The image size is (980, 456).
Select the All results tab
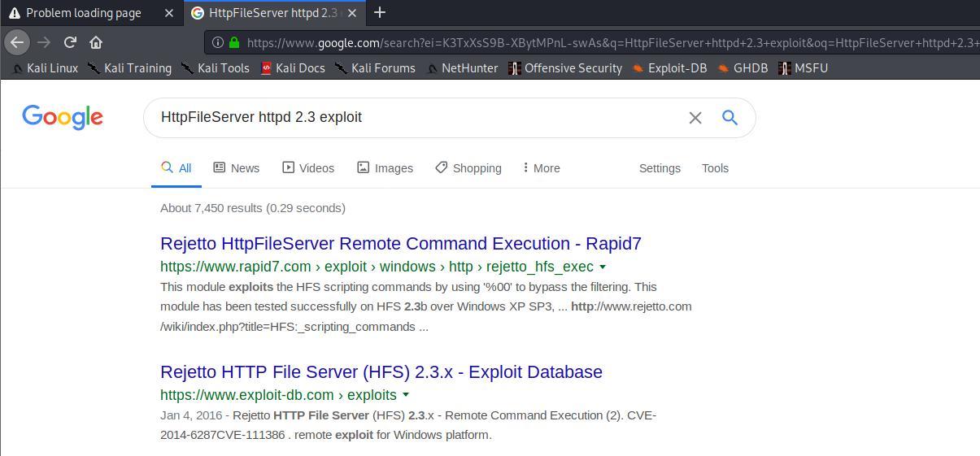tap(176, 168)
